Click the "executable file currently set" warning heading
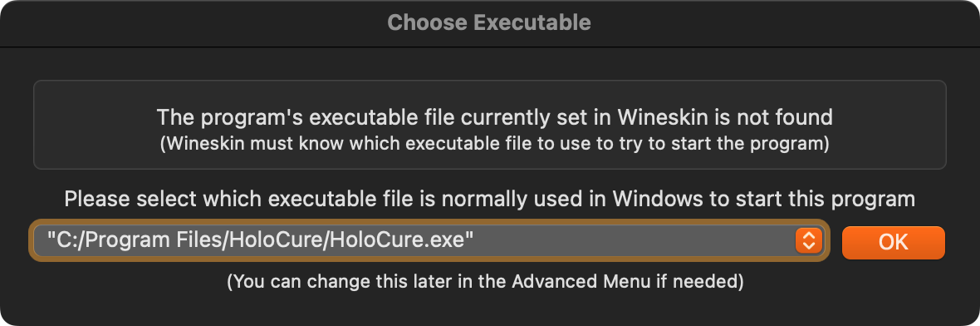This screenshot has width=980, height=326. coord(494,117)
